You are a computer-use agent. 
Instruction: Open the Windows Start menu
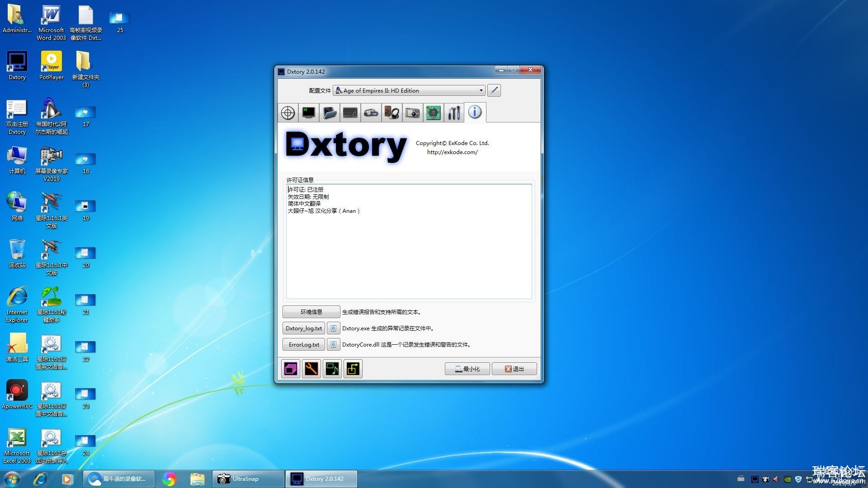click(12, 479)
